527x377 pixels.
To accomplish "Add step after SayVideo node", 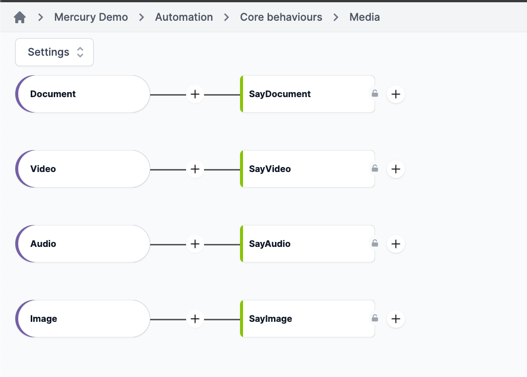I will pyautogui.click(x=396, y=169).
